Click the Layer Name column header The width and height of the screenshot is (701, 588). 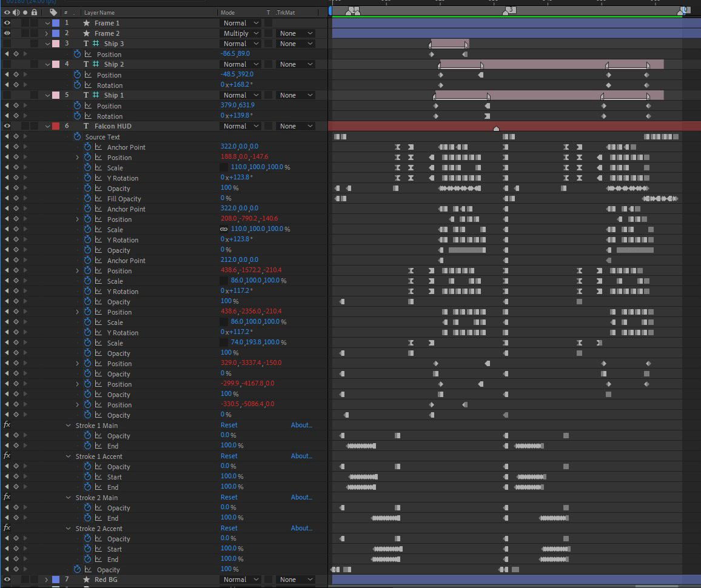(x=99, y=13)
